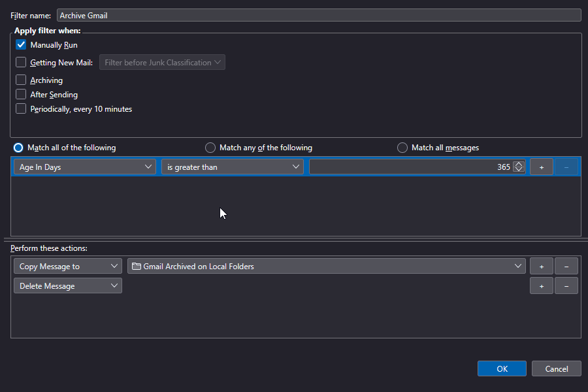The height and width of the screenshot is (392, 588).
Task: Uncheck the Manually Run checkbox
Action: tap(21, 45)
